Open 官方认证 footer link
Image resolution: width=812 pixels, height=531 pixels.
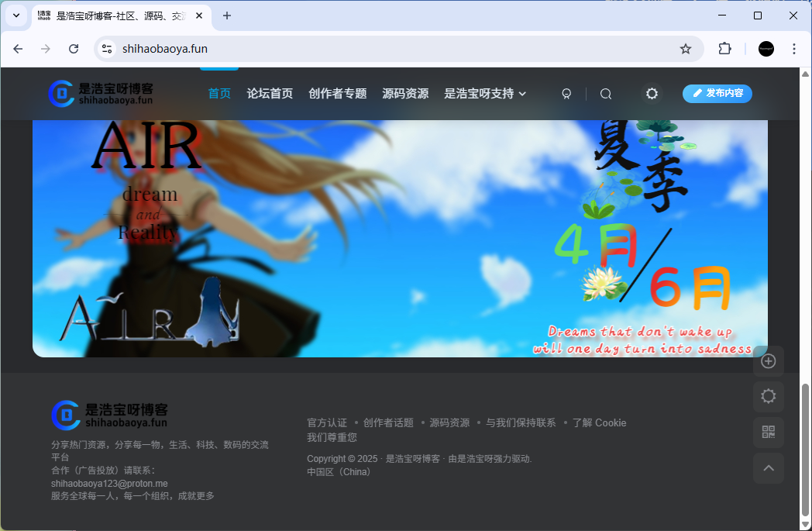pos(327,422)
